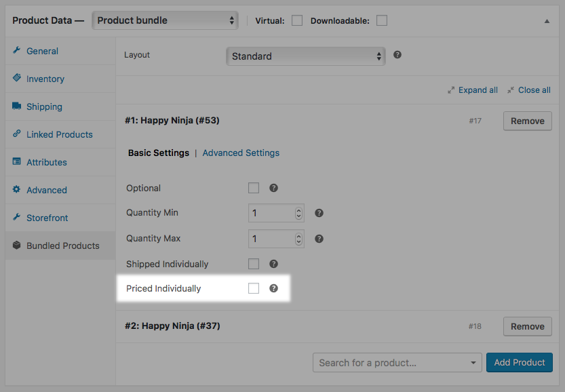The height and width of the screenshot is (392, 565).
Task: Open the Product bundle type dropdown
Action: point(165,20)
